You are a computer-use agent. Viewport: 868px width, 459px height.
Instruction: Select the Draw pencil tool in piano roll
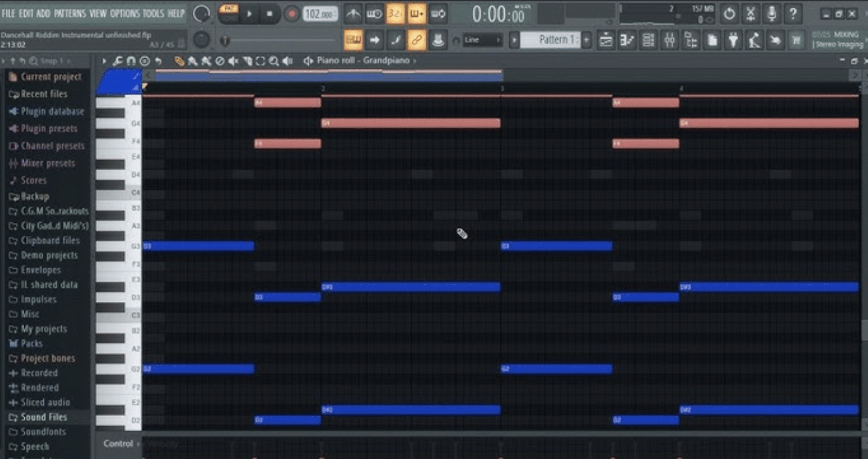pyautogui.click(x=179, y=61)
